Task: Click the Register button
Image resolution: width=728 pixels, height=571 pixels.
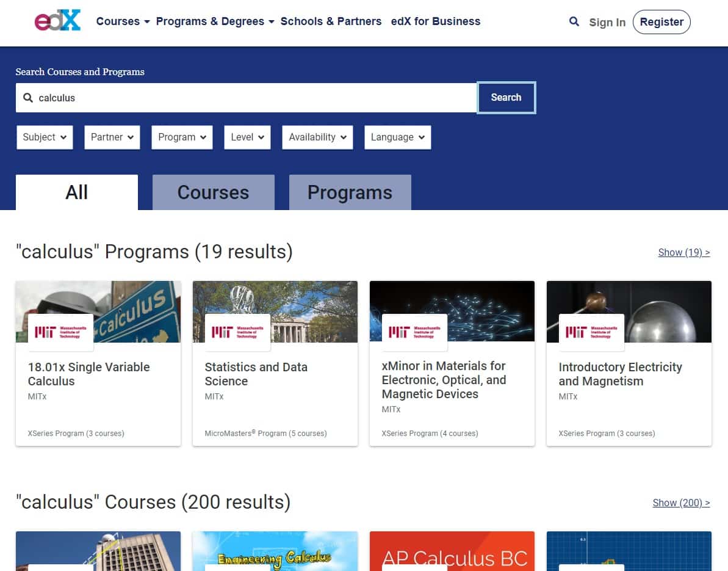Action: point(661,22)
